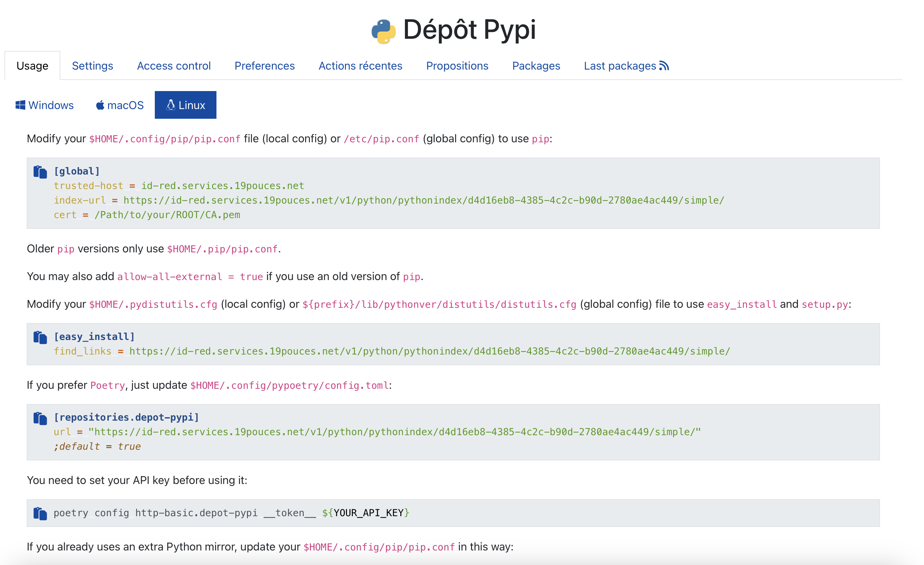Click the allow-all-external = true text
The image size is (924, 565).
click(190, 277)
